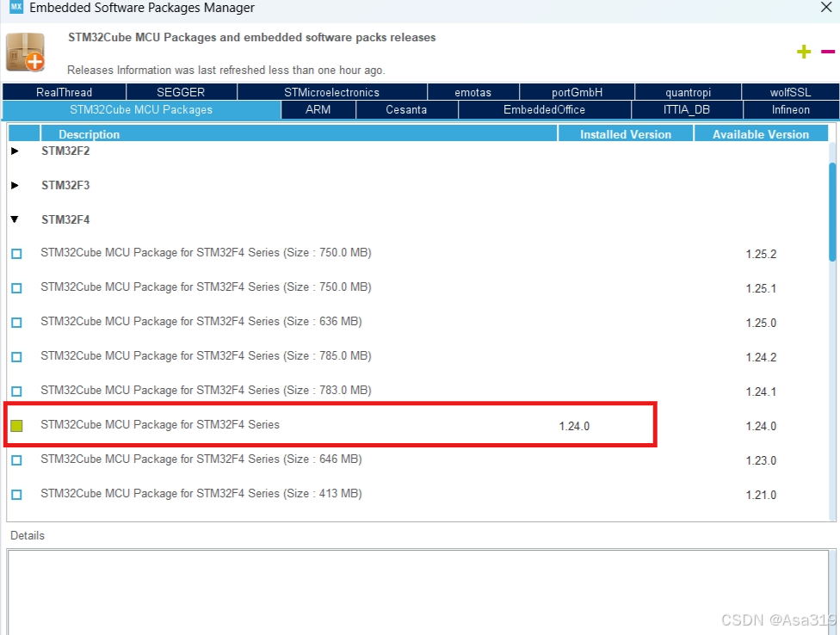Screen dimensions: 840x635
Task: Click the MX application logo icon
Action: click(16, 7)
